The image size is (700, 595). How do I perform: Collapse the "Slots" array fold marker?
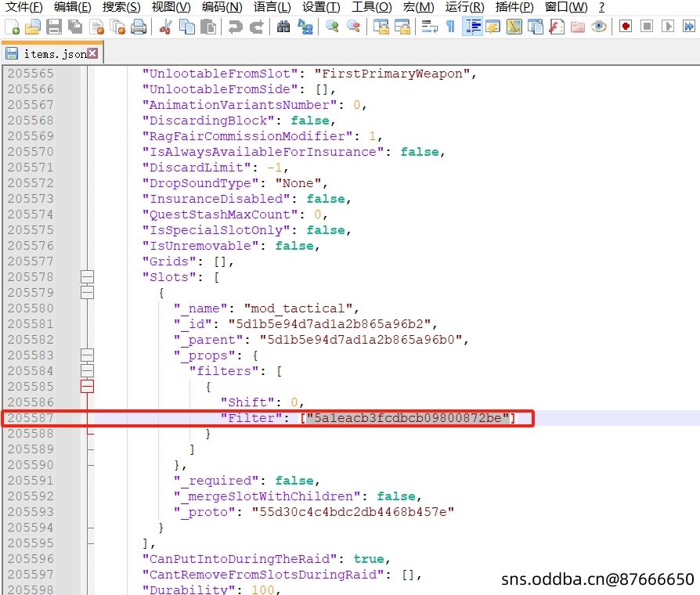(x=87, y=277)
